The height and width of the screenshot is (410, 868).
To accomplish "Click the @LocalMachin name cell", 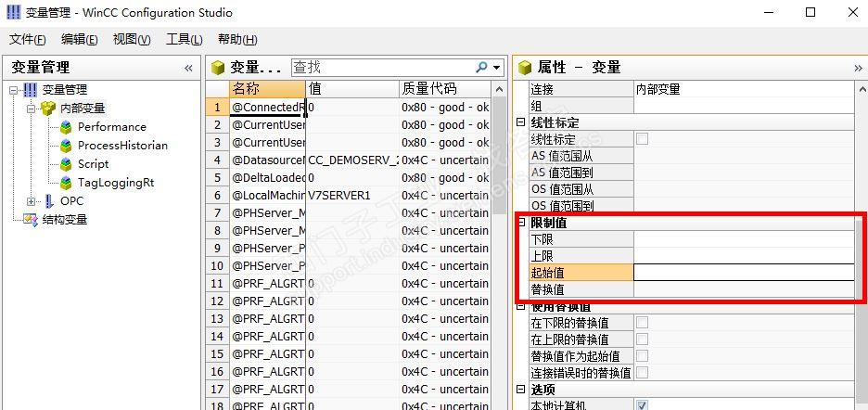I will click(x=267, y=196).
